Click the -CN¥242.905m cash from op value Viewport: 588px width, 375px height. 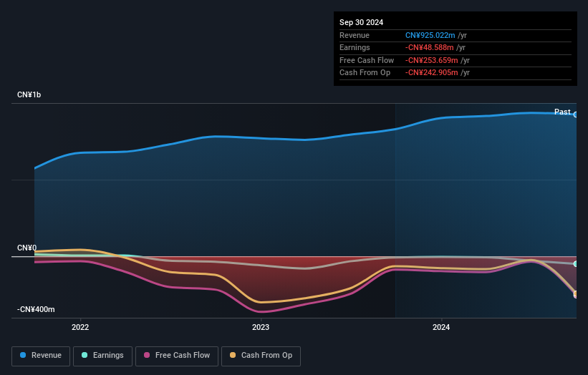pos(432,73)
